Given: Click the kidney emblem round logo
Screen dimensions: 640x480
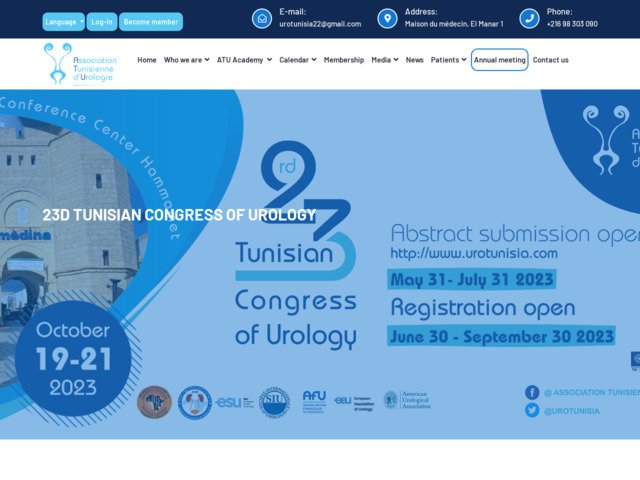Looking at the screenshot, I should click(x=195, y=402).
